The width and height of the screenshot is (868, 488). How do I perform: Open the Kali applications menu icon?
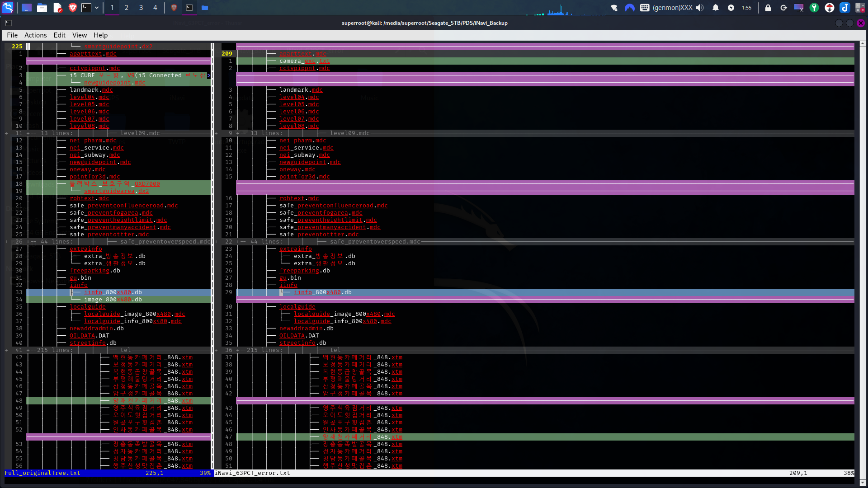tap(8, 8)
